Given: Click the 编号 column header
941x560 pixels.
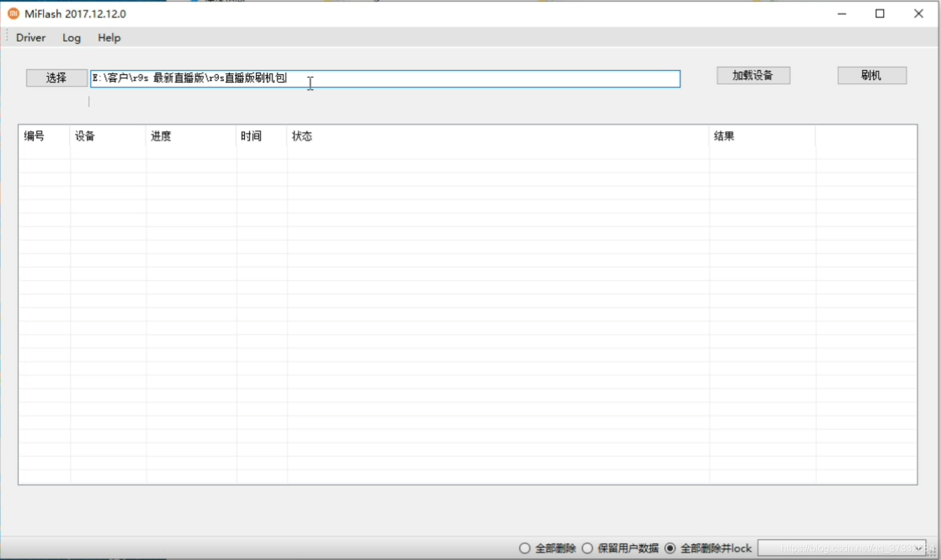Looking at the screenshot, I should click(44, 136).
